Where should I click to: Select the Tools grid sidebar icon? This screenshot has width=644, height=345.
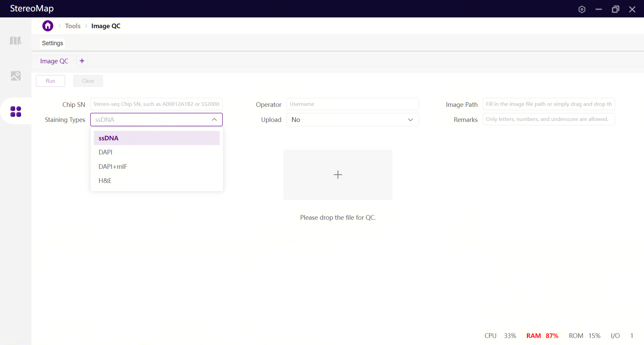(x=16, y=111)
